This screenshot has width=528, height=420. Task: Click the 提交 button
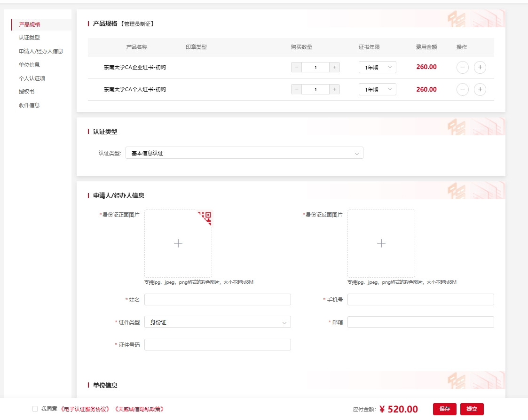472,409
